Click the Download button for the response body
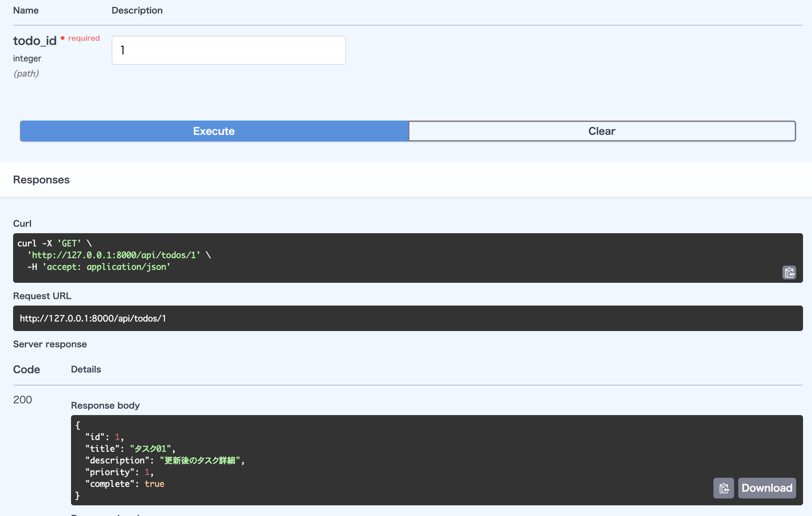The image size is (812, 516). [x=767, y=488]
